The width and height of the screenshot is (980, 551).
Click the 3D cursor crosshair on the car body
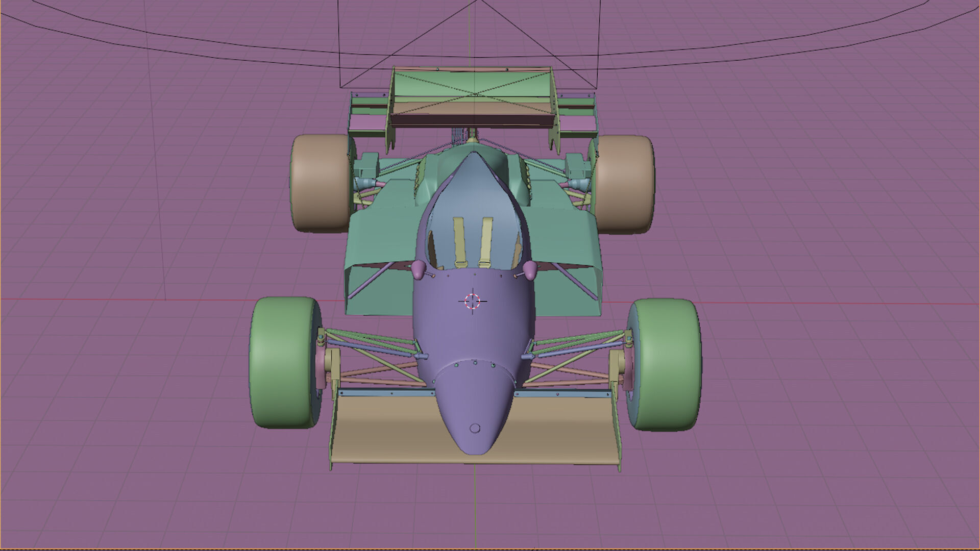(x=473, y=301)
